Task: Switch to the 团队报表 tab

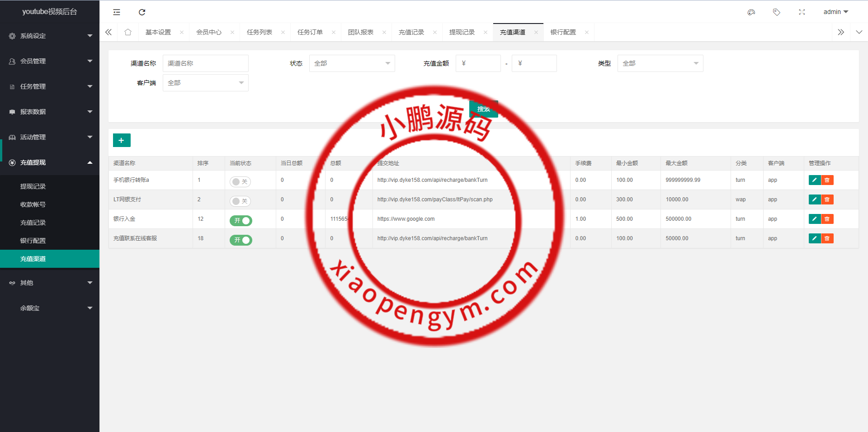Action: click(361, 32)
